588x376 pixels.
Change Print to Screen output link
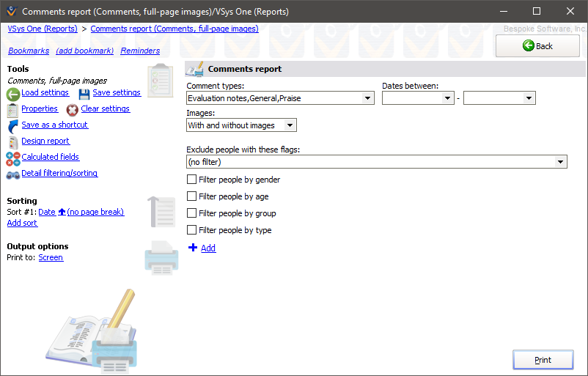[x=51, y=257]
